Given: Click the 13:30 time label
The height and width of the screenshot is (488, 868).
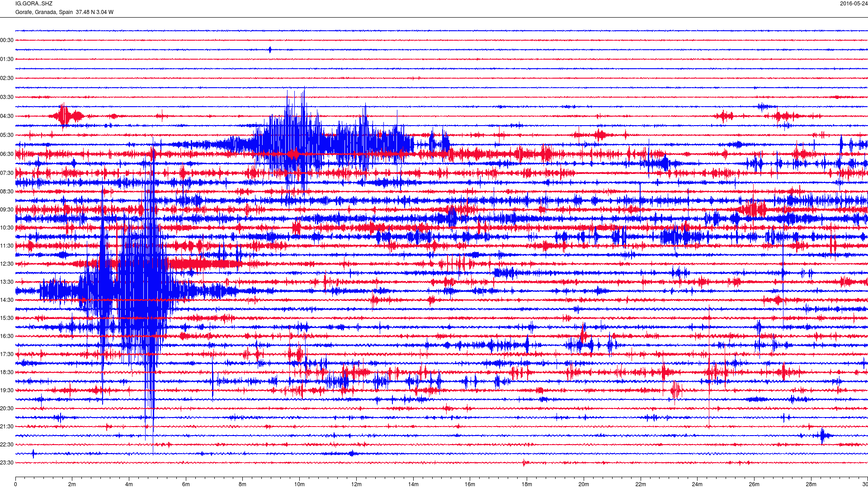Looking at the screenshot, I should 7,282.
